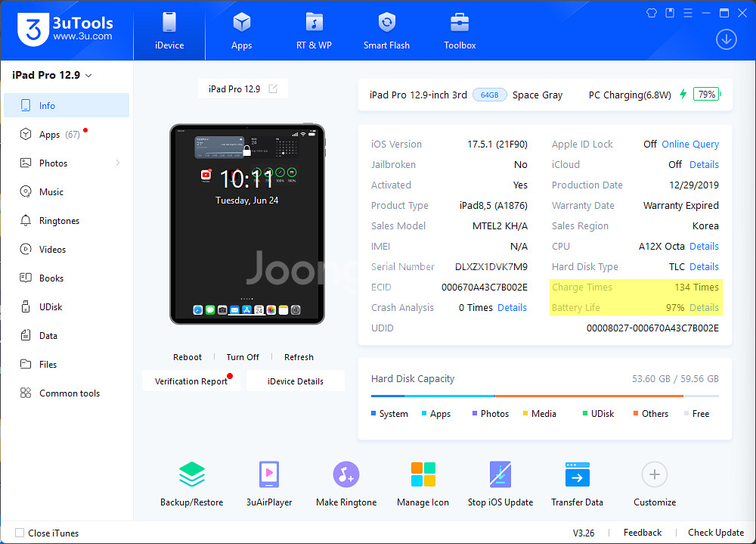Click the title bar icon next to shirt
The width and height of the screenshot is (756, 544).
click(x=670, y=13)
